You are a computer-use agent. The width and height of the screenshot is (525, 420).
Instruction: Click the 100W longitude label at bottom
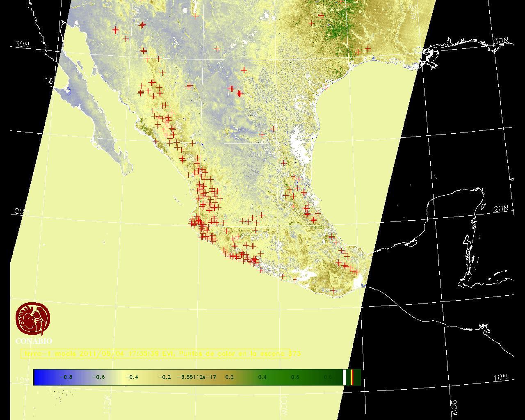pyautogui.click(x=284, y=405)
